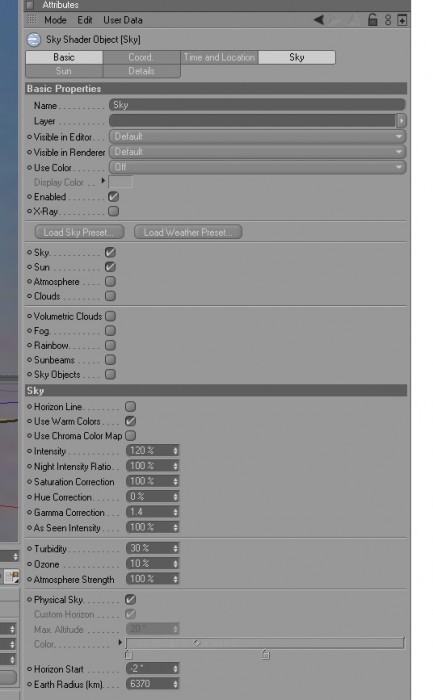The height and width of the screenshot is (700, 433).
Task: Open the Layer field arrow button
Action: (x=401, y=121)
